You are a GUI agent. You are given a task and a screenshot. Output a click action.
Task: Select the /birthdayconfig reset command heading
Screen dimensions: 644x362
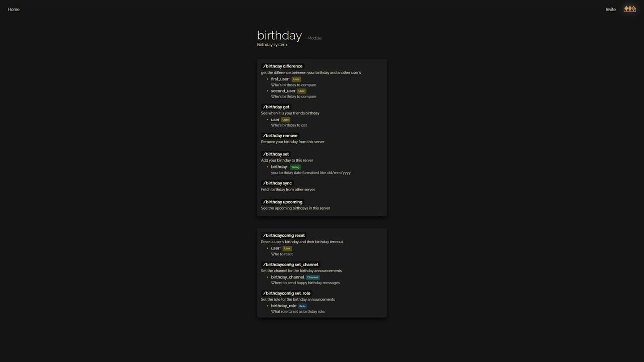(284, 235)
